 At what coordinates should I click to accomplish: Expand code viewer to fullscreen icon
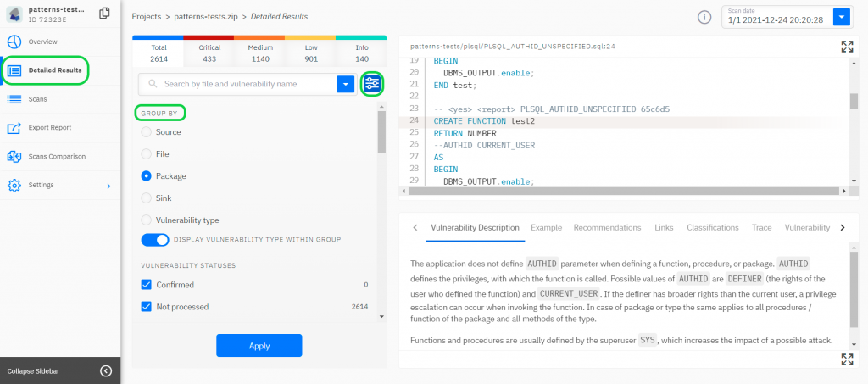[847, 47]
